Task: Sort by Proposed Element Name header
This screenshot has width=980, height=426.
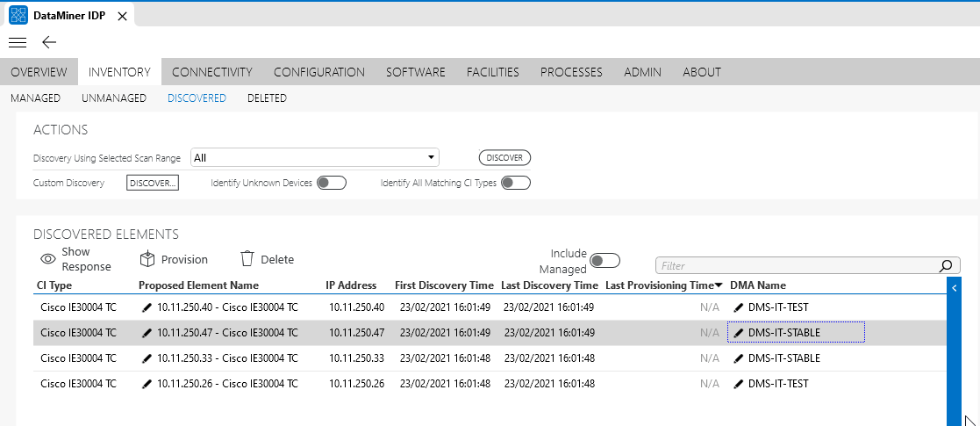Action: [x=198, y=285]
